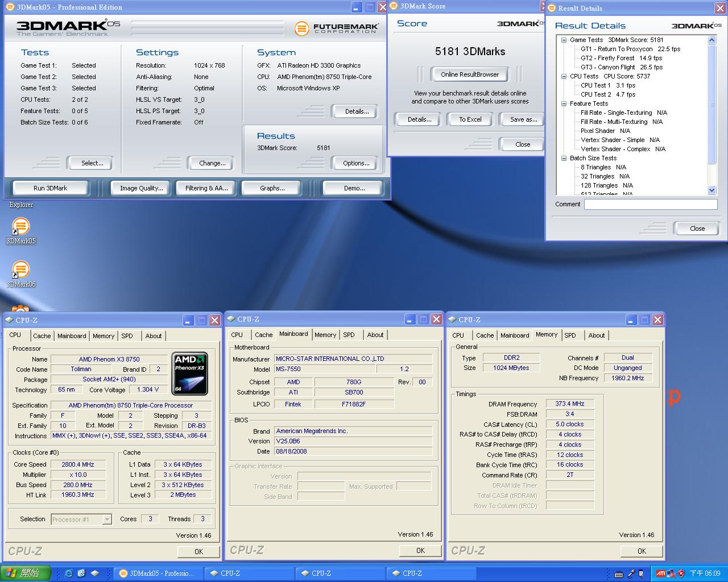Collapse the Batch Size Tests tree node

point(564,158)
